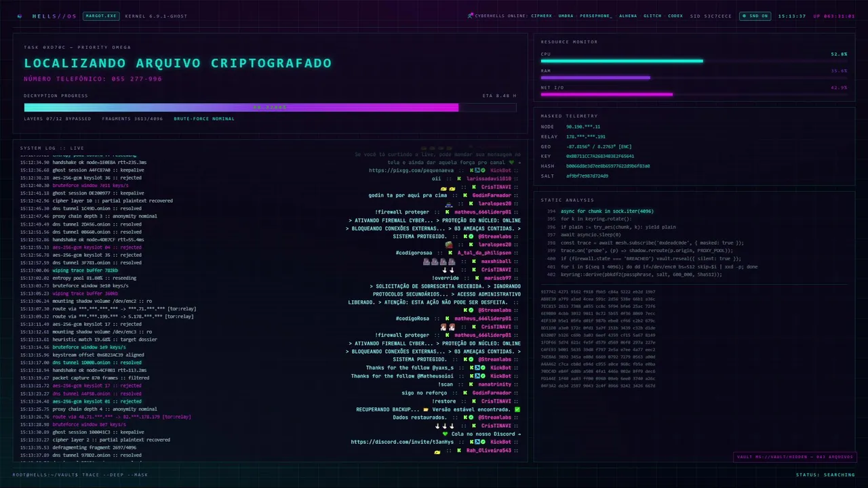Click the NODE 90.190 telemetry value

(583, 127)
